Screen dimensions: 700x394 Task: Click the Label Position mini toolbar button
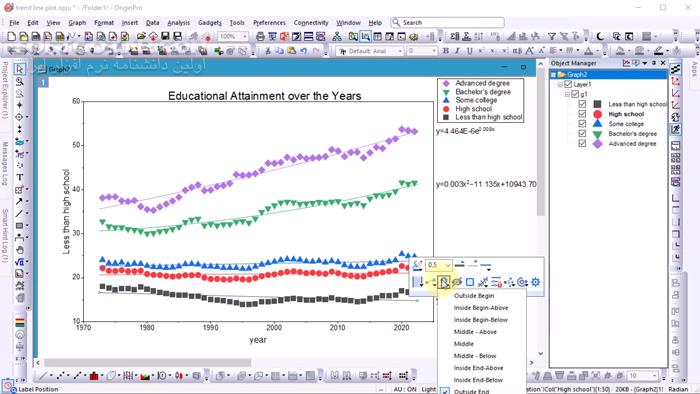444,282
